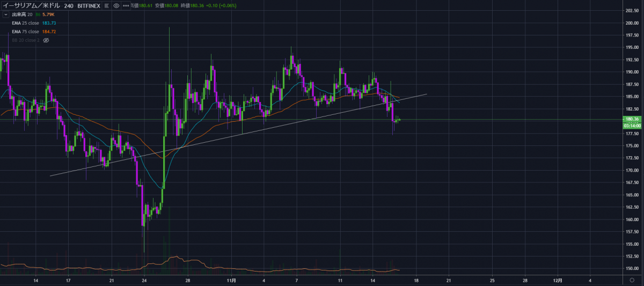
Task: Open chart settings gear at bottom right
Action: tap(632, 281)
